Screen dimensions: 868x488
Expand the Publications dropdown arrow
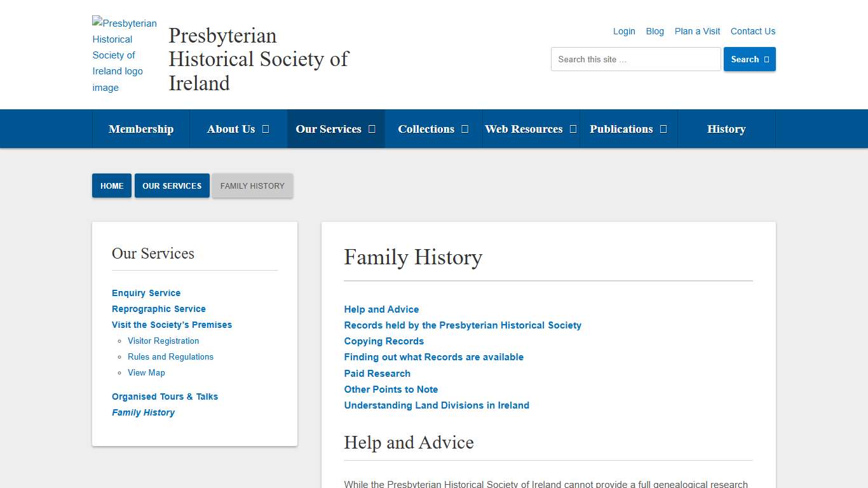(x=665, y=128)
